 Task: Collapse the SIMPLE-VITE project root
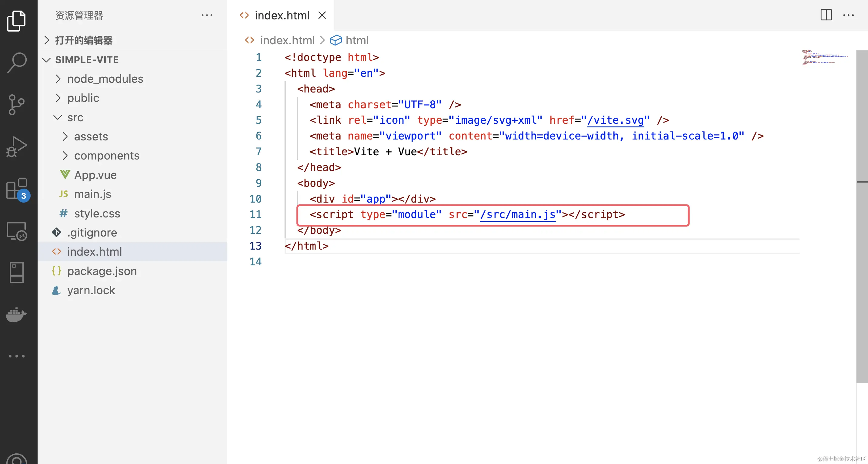[132, 60]
